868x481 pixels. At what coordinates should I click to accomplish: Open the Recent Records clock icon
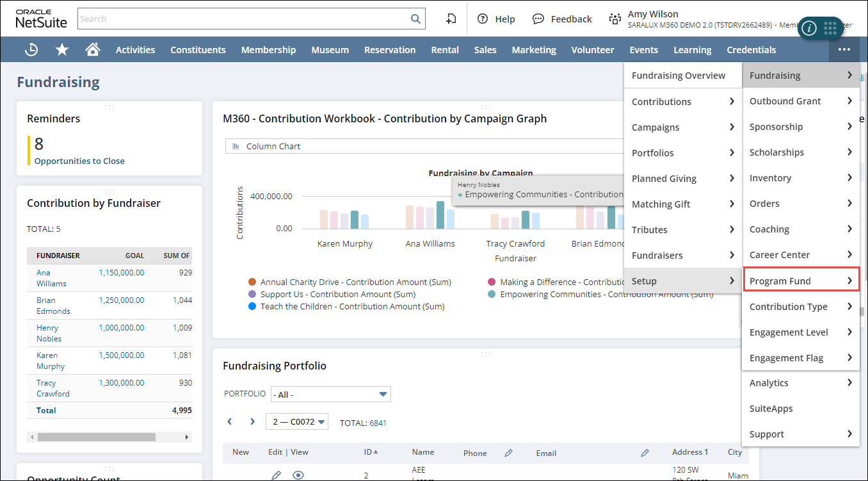pos(31,50)
